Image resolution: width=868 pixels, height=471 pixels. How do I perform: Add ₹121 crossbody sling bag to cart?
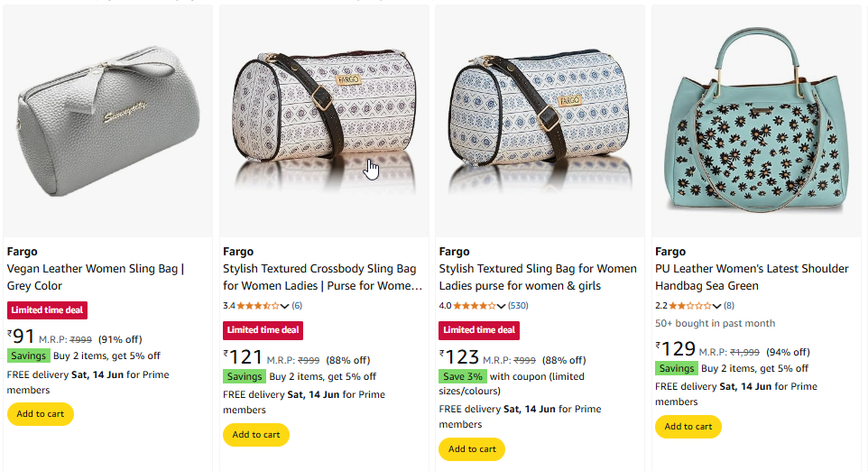pos(256,435)
